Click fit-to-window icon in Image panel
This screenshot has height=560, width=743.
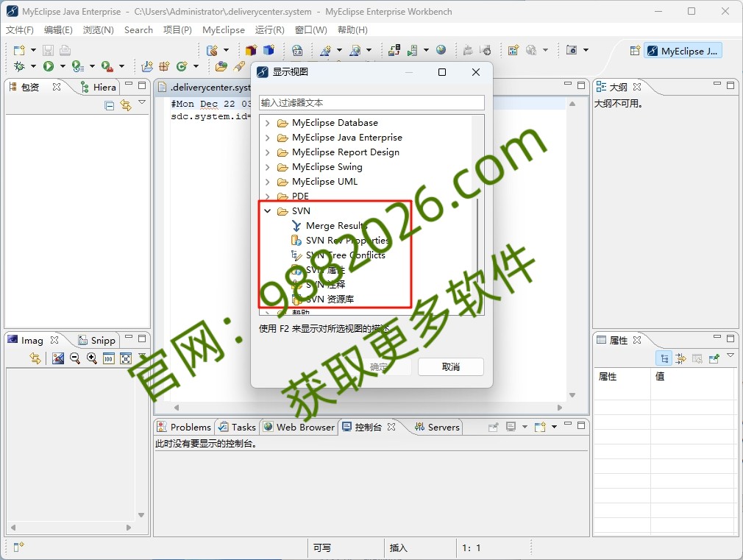[x=126, y=358]
